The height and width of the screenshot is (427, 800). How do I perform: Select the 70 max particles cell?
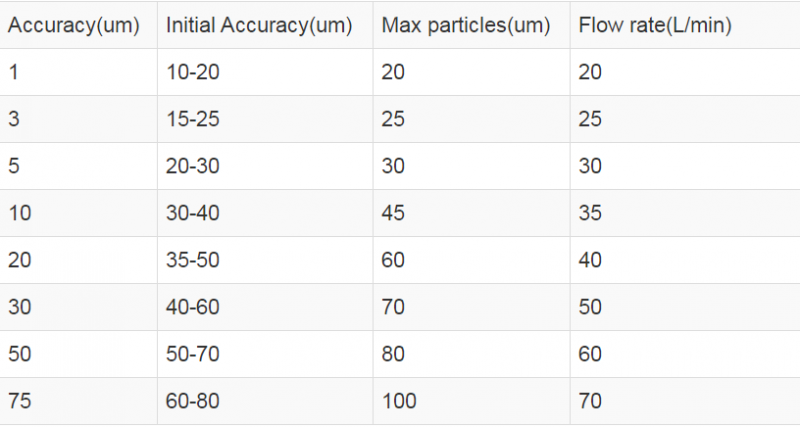coord(394,307)
